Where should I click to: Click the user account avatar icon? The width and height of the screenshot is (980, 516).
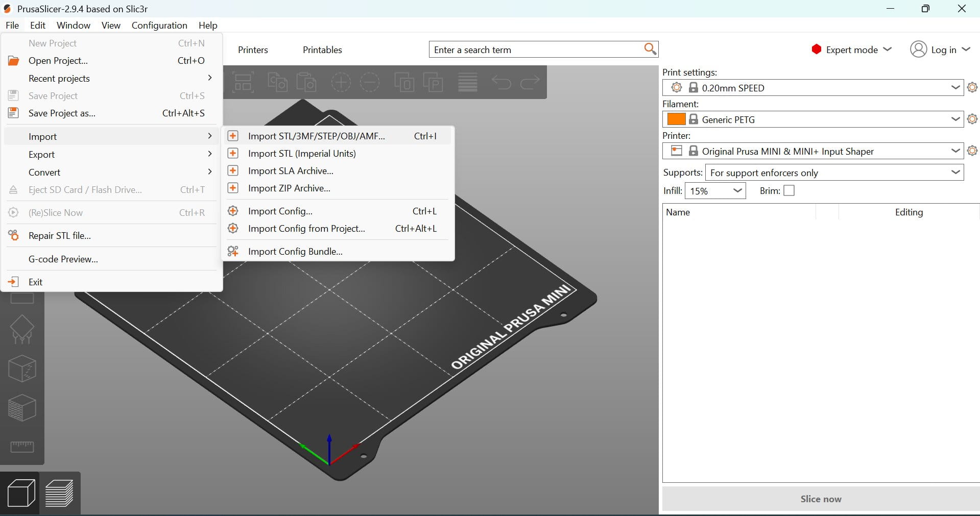coord(918,49)
